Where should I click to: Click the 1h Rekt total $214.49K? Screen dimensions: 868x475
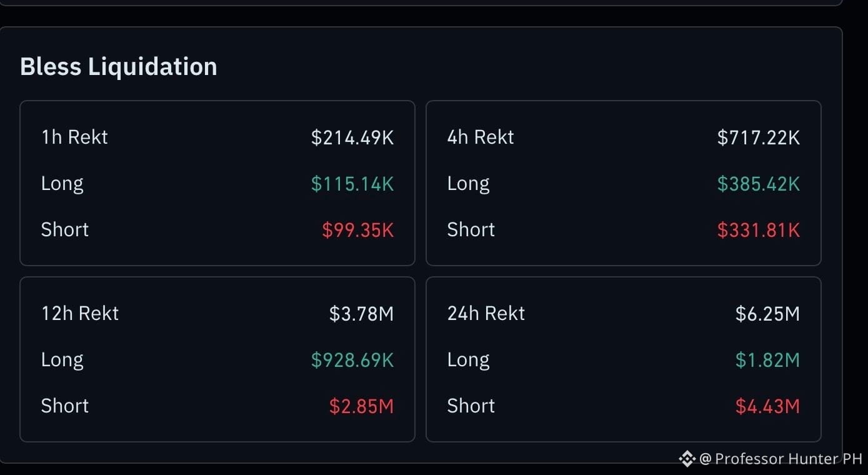click(x=352, y=137)
